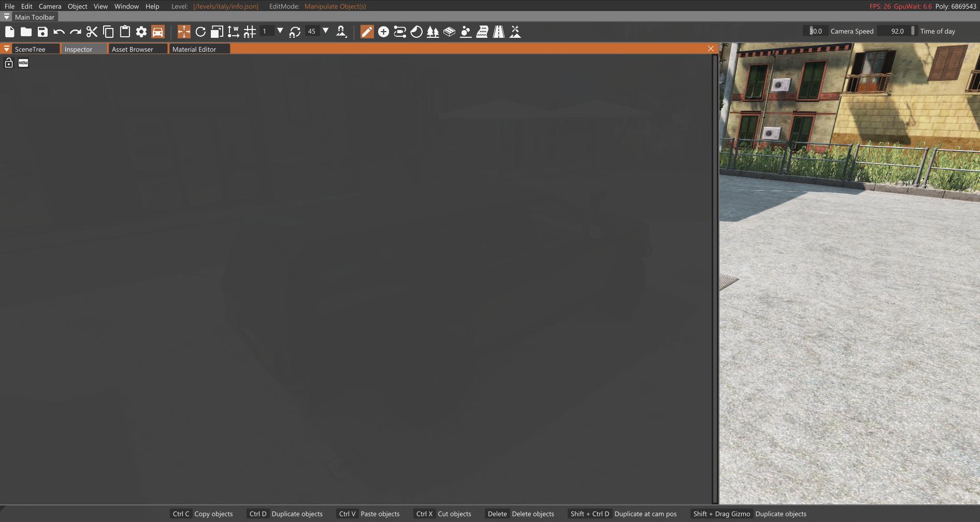This screenshot has width=980, height=522.
Task: Click the Ctrl V Paste objects hint
Action: (369, 514)
